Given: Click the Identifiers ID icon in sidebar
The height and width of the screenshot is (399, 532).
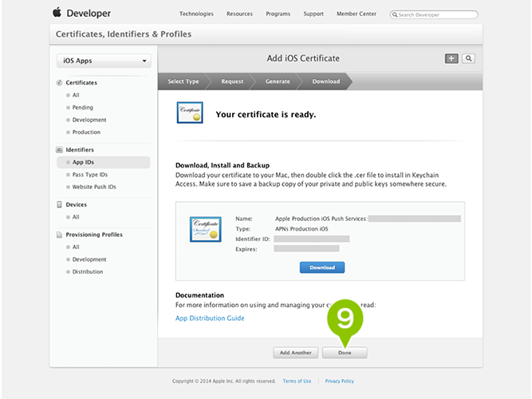Looking at the screenshot, I should tap(59, 150).
